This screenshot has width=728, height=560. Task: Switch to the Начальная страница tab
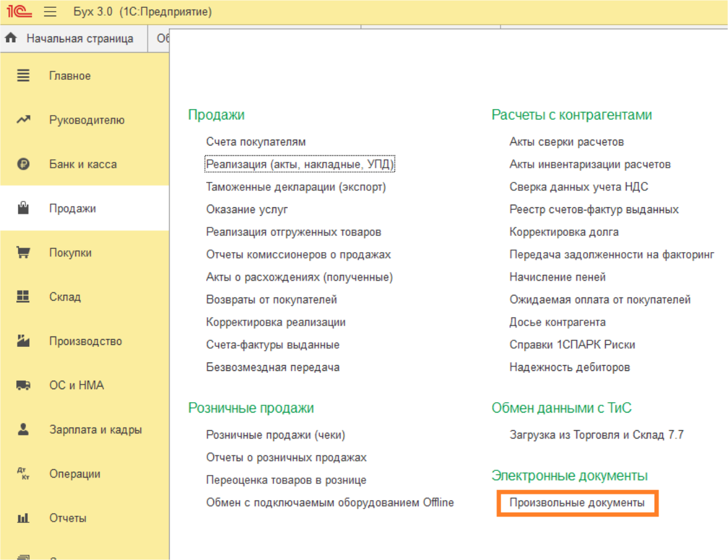73,38
